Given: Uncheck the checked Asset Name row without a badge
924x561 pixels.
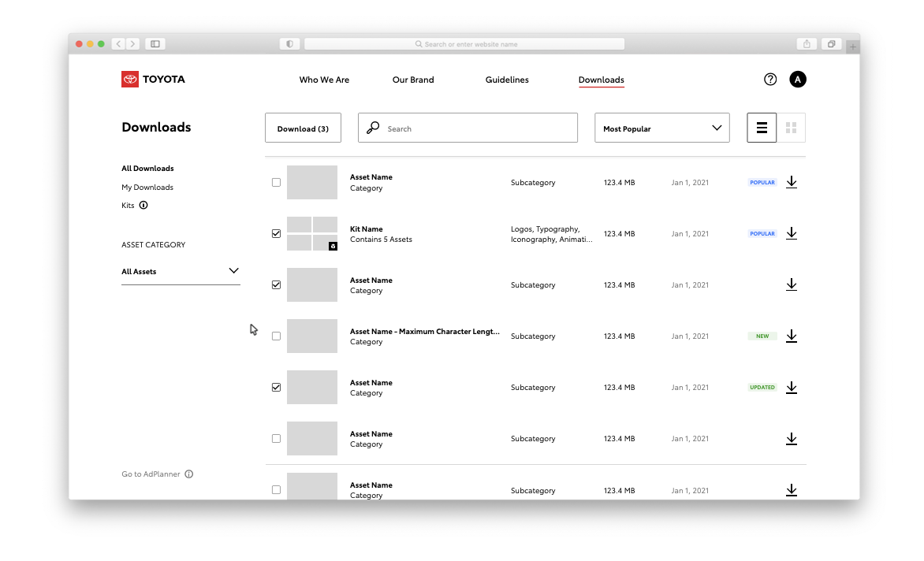Looking at the screenshot, I should tap(276, 285).
